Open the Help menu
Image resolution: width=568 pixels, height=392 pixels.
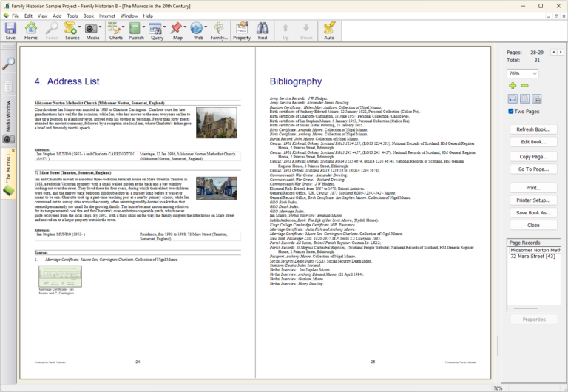(148, 16)
